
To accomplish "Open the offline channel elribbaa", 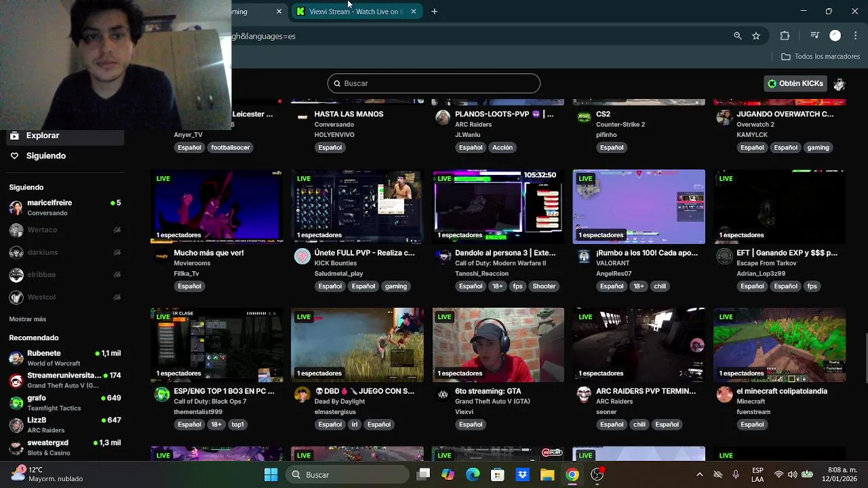I will coord(64,275).
